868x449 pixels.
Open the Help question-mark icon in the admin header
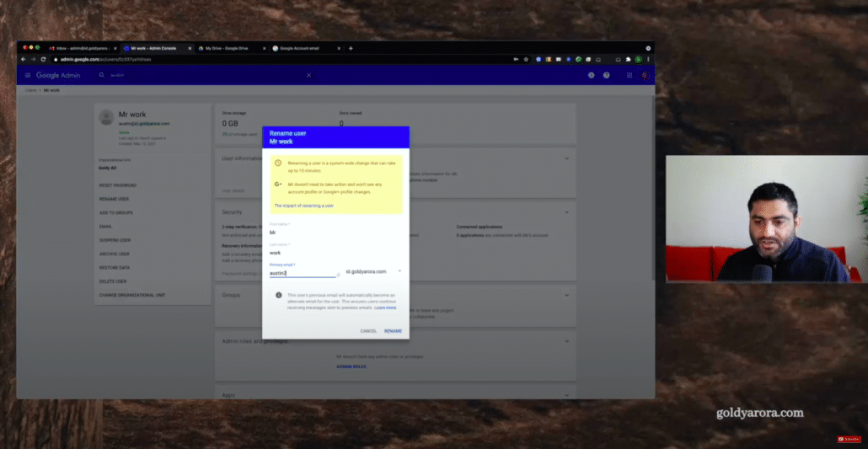606,75
